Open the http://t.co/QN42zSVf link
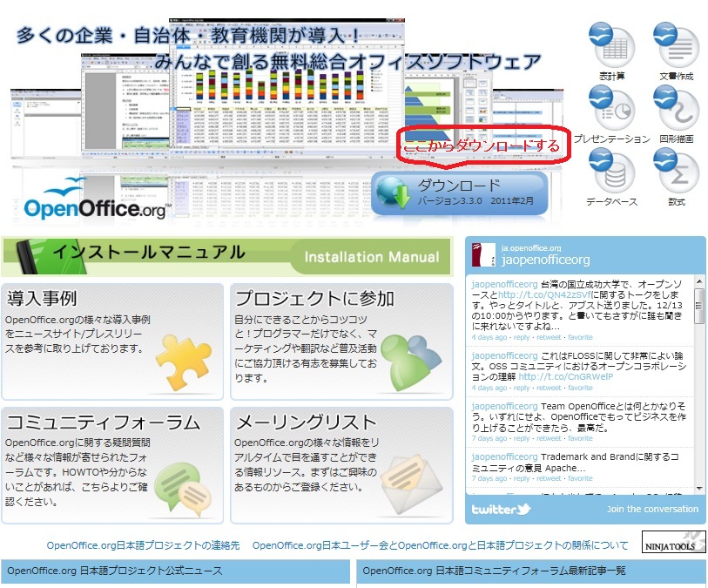708x588 pixels. [x=544, y=295]
